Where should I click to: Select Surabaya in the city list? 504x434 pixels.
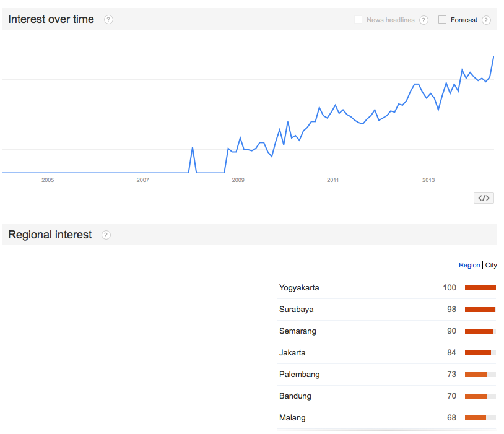tap(296, 310)
